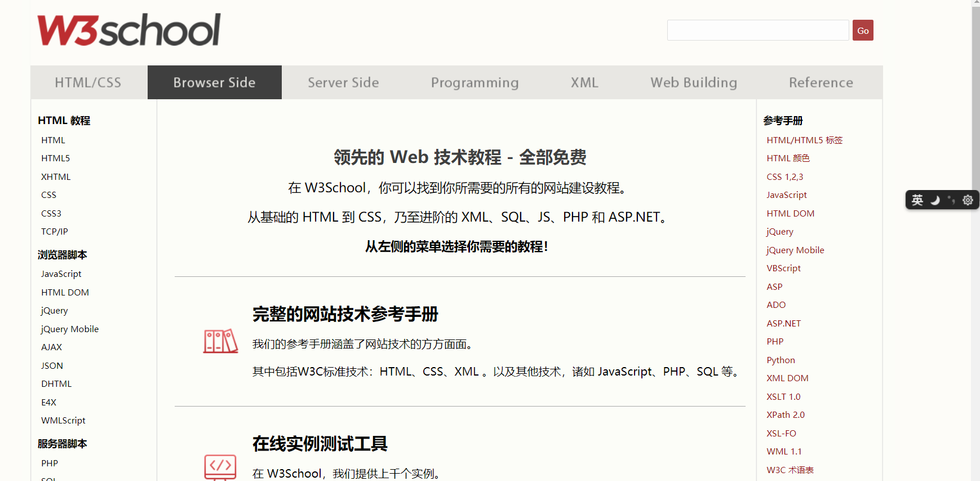Image resolution: width=980 pixels, height=481 pixels.
Task: Open PHP tutorial in left sidebar
Action: click(50, 463)
